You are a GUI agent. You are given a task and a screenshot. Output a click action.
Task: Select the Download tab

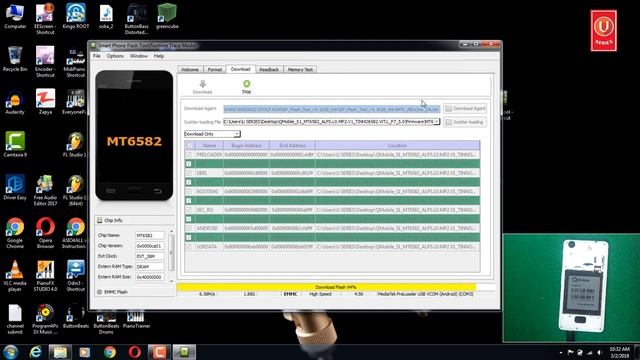240,69
